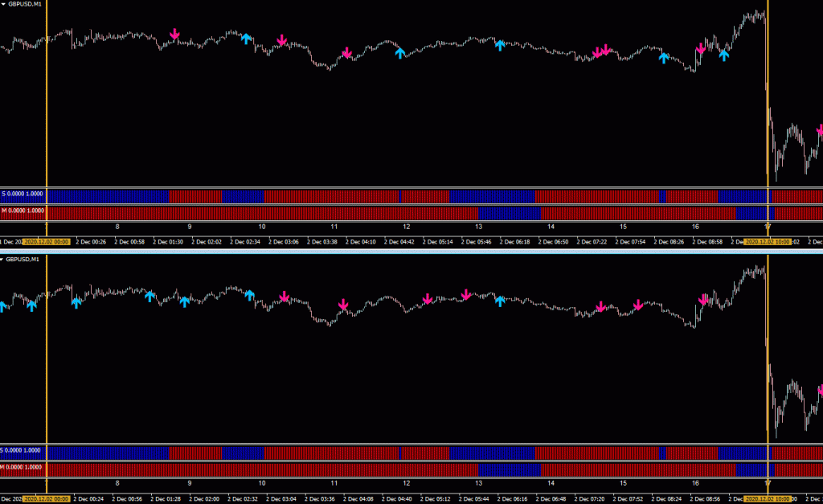Click the '2 Dec 08:56' time label
This screenshot has width=823, height=504.
coord(706,498)
